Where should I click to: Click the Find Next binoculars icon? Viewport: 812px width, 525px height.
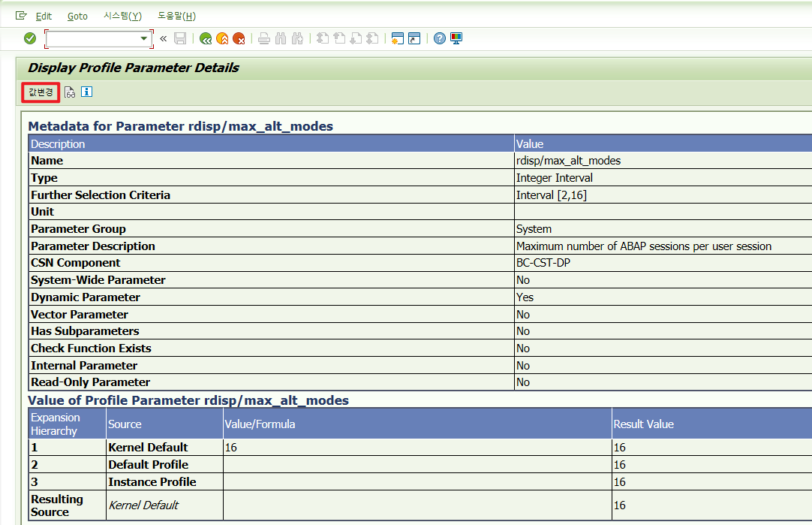[x=297, y=38]
